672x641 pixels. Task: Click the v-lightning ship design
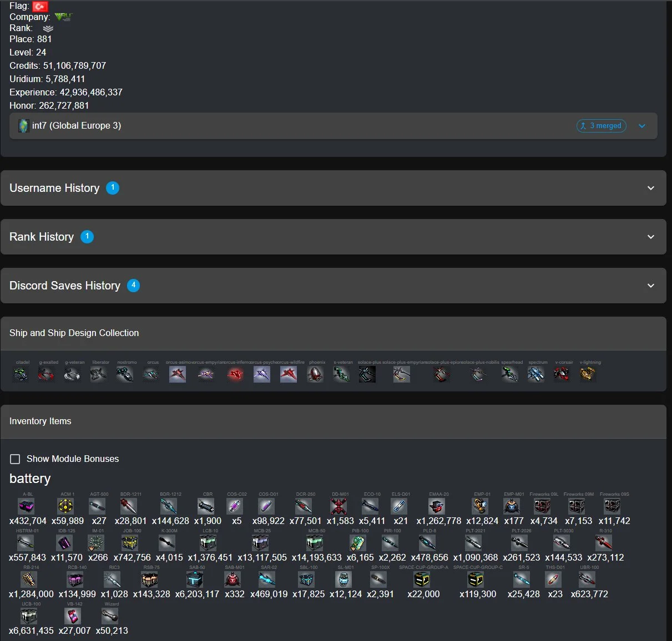coord(587,375)
